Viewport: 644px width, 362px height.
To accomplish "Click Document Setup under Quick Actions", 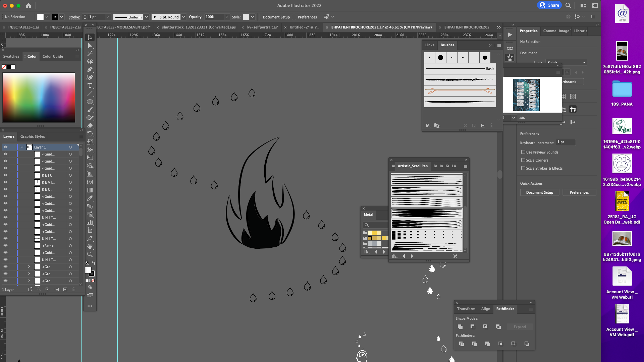I will tap(539, 193).
